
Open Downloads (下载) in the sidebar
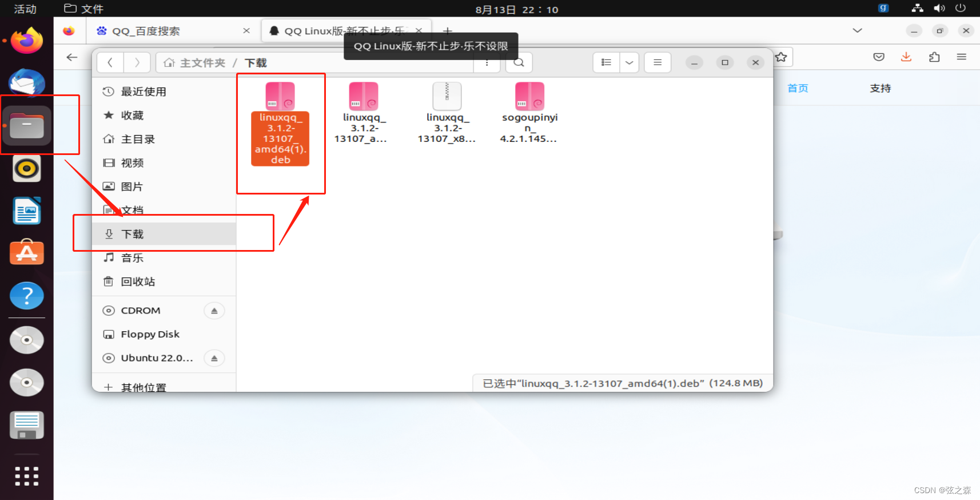(164, 234)
